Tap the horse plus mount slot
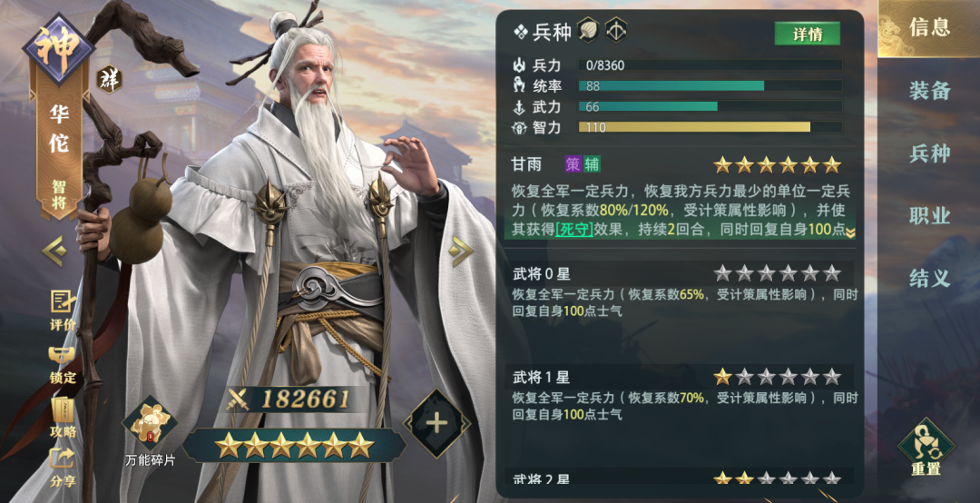 pyautogui.click(x=436, y=423)
